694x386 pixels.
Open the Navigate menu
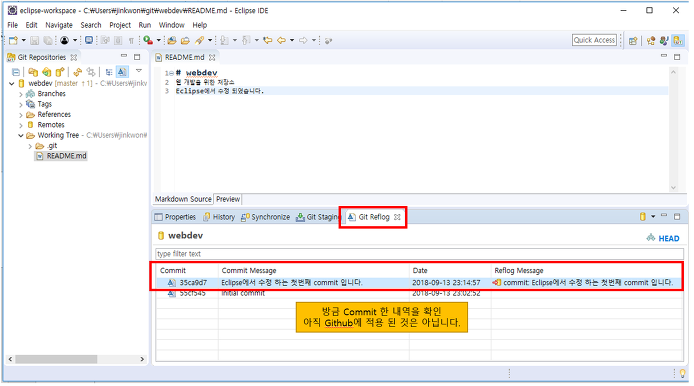59,25
